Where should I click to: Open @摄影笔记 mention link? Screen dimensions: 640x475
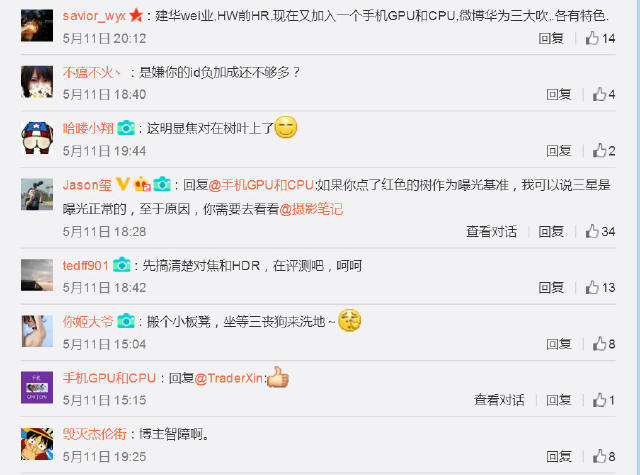(x=311, y=209)
